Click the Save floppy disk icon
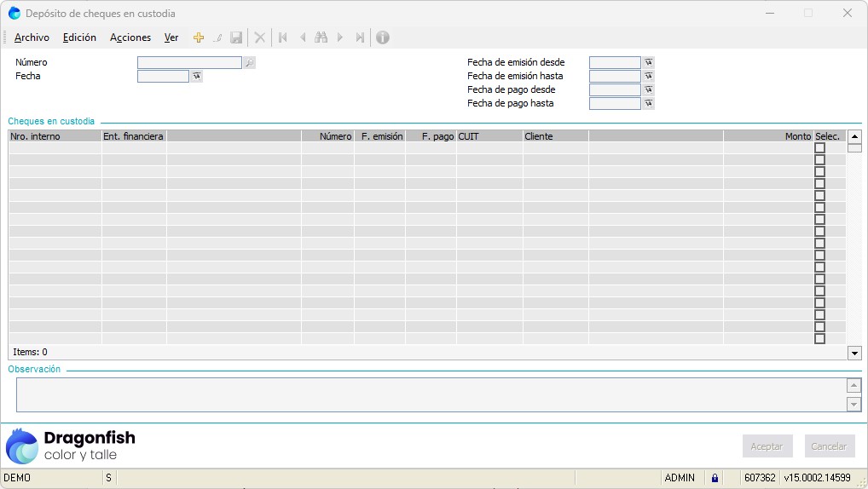Image resolution: width=868 pixels, height=489 pixels. pos(236,37)
